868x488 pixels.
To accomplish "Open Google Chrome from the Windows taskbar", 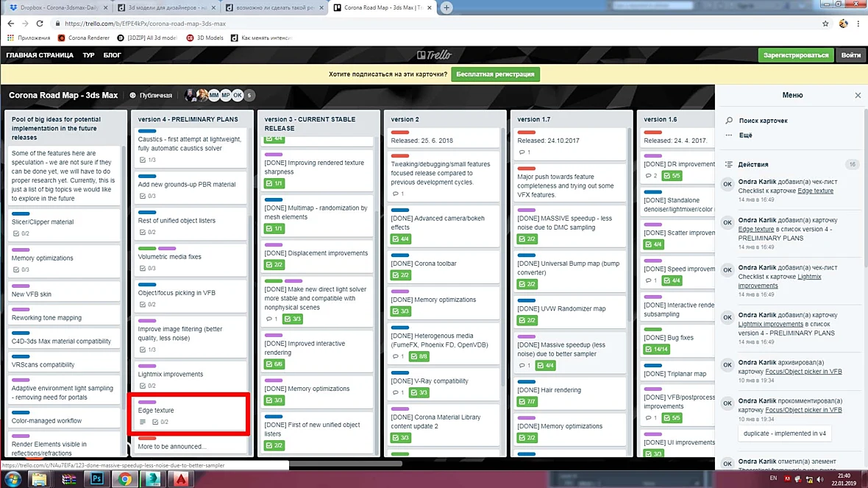I will pyautogui.click(x=124, y=479).
